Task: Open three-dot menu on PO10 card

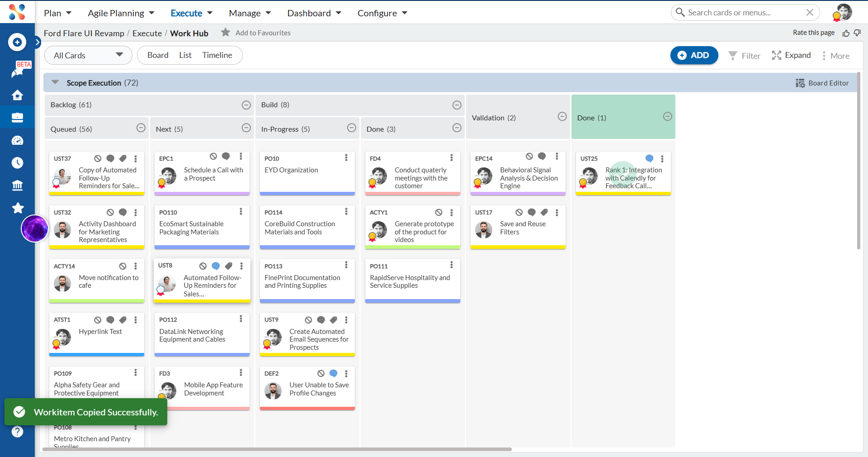Action: tap(346, 157)
